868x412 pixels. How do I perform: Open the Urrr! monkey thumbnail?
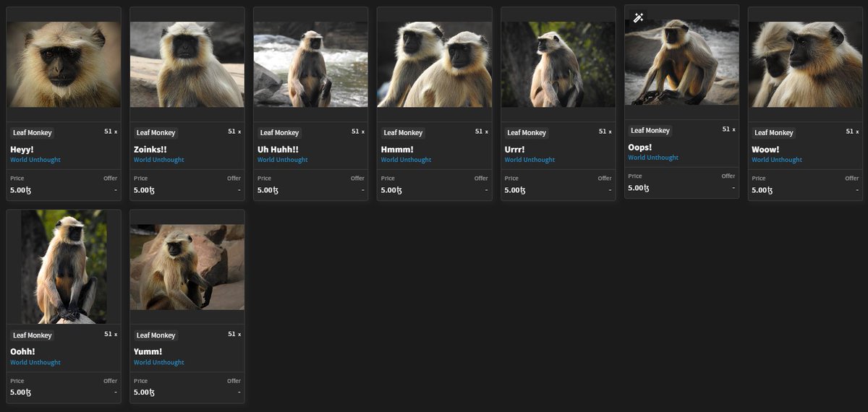tap(558, 64)
